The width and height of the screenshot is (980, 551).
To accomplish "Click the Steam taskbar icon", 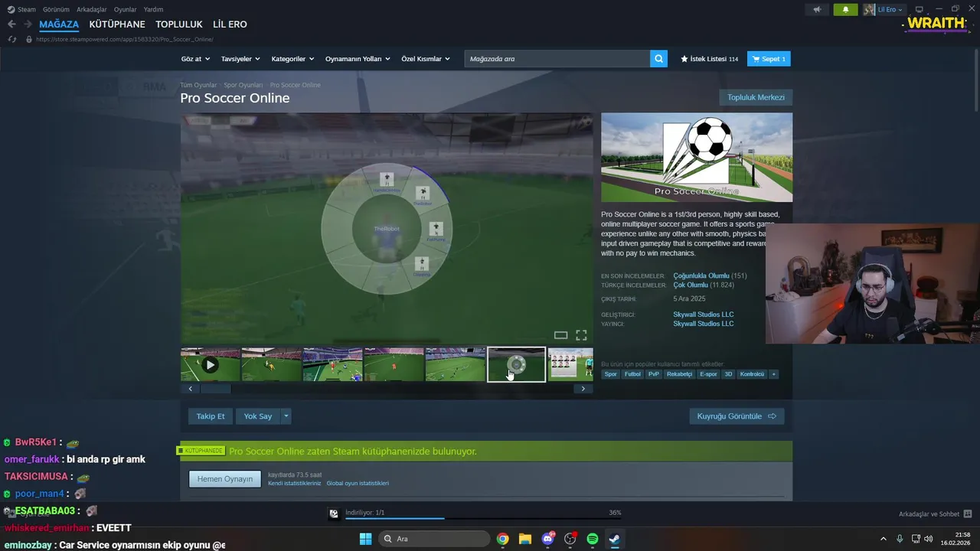I will click(x=615, y=539).
